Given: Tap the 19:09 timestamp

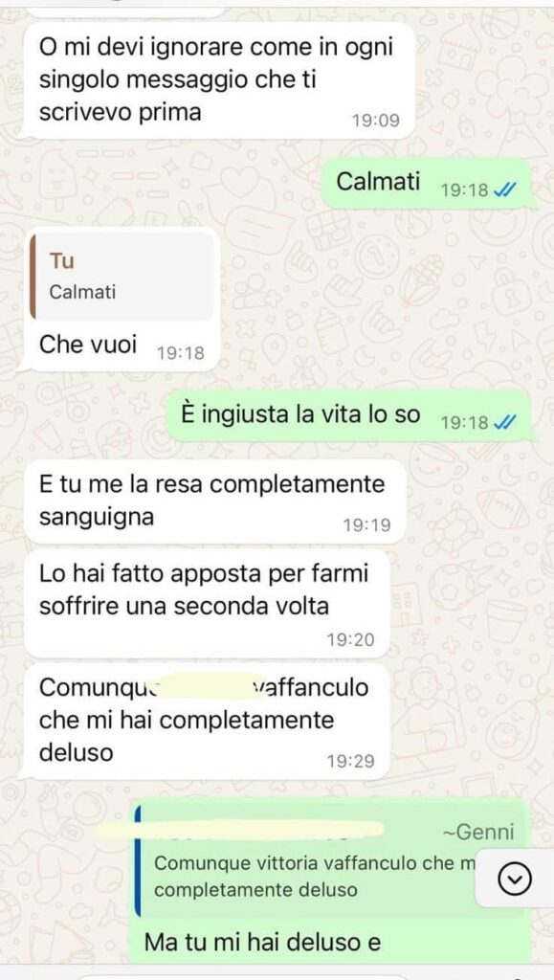Looking at the screenshot, I should (x=375, y=120).
